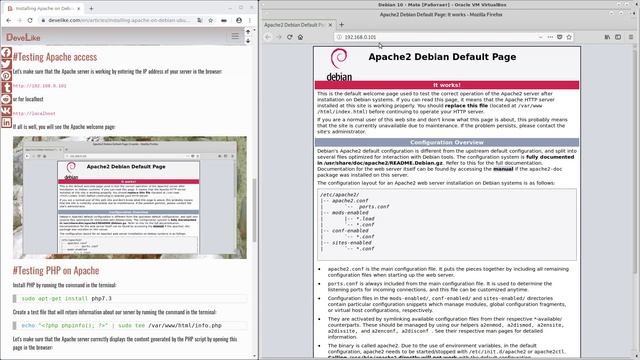This screenshot has width=640, height=360.
Task: Toggle Firefox sidebar icon
Action: [x=618, y=37]
